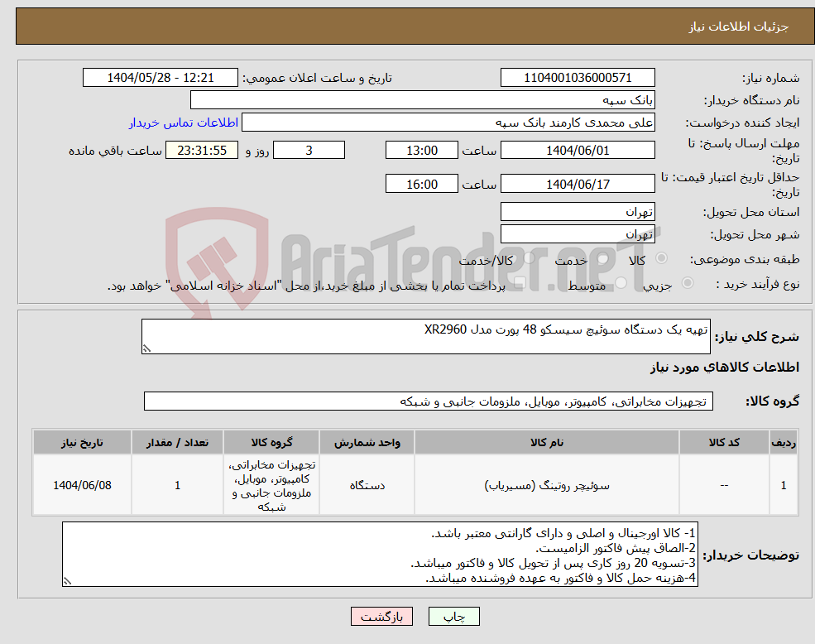Viewport: 815px width, 644px height.
Task: Select the خدمت radio button
Action: (602, 258)
